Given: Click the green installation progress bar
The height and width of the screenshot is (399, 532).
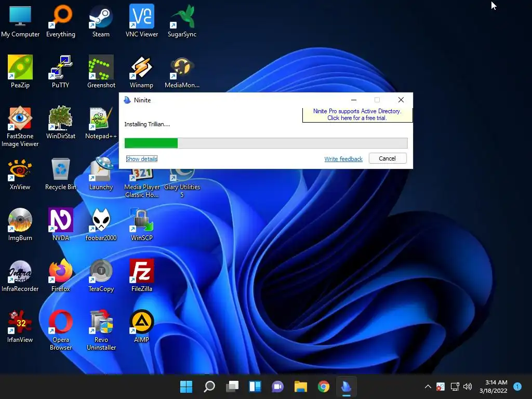Looking at the screenshot, I should click(x=266, y=143).
